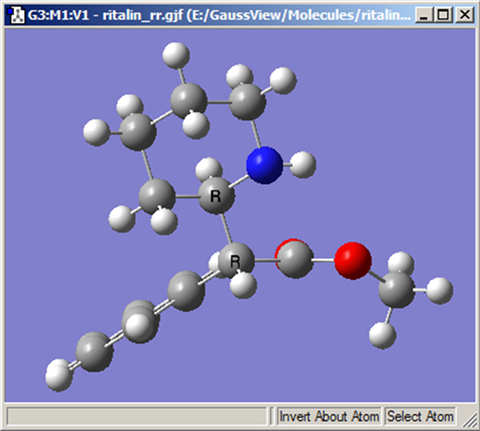Select the red ester oxygen atom
Screen dimensions: 480x431
point(353,261)
